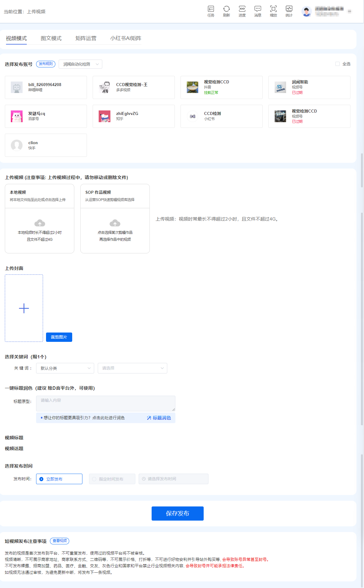Screen dimensions: 364x588
Task: Click the 标题原型 text input area
Action: point(106,403)
